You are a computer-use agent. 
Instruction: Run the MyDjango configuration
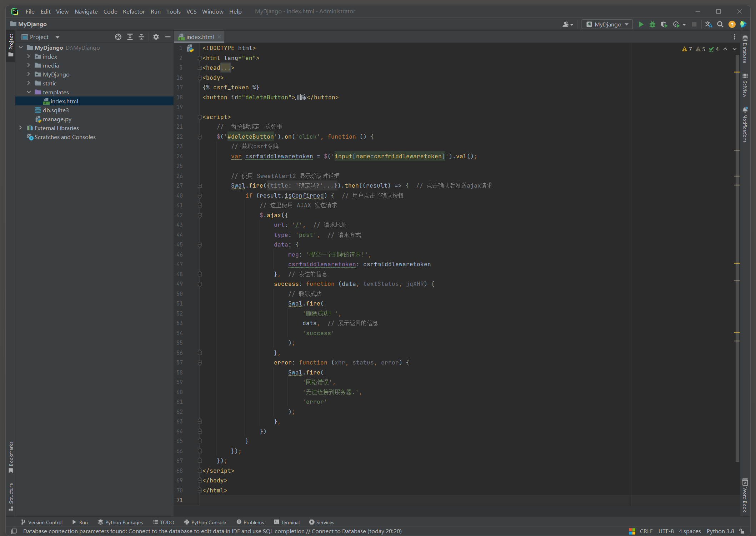tap(641, 24)
